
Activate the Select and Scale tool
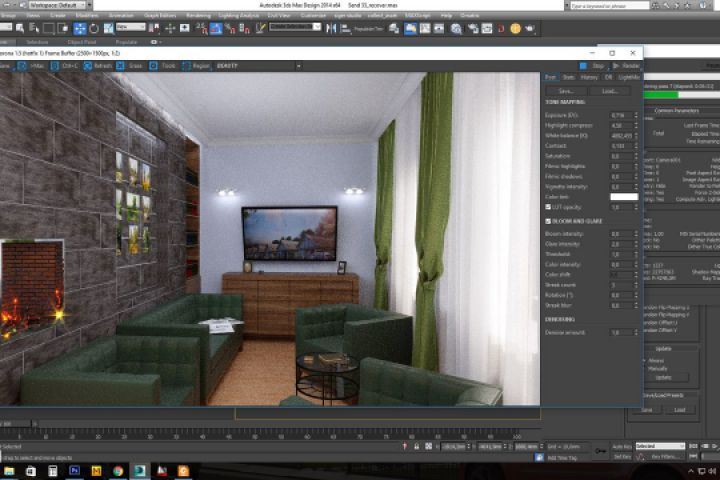(108, 28)
